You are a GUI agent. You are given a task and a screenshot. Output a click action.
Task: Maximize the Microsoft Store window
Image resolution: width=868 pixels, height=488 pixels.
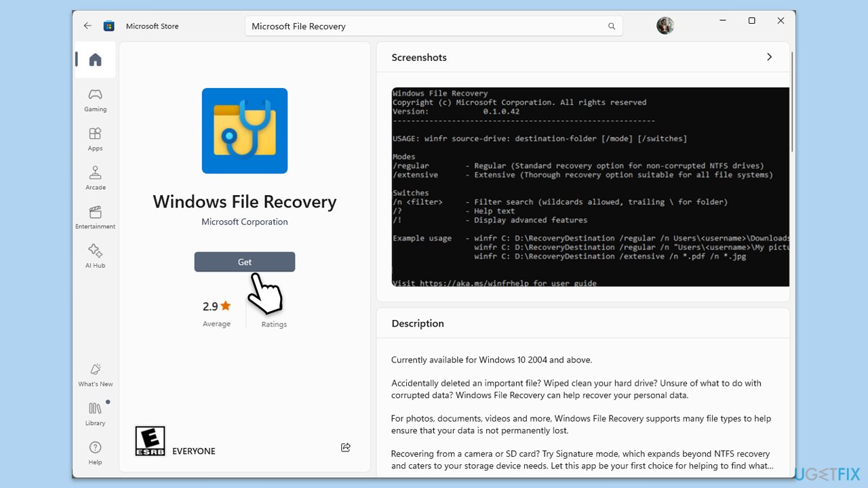coord(751,21)
